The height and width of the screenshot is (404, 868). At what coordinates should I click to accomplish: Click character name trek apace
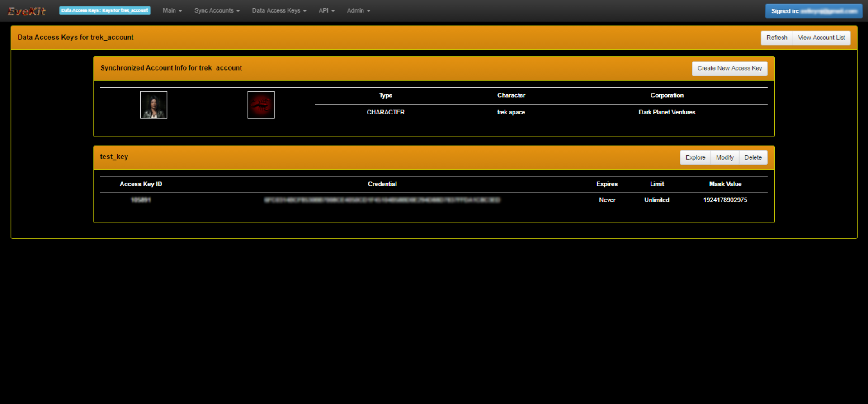pyautogui.click(x=511, y=112)
